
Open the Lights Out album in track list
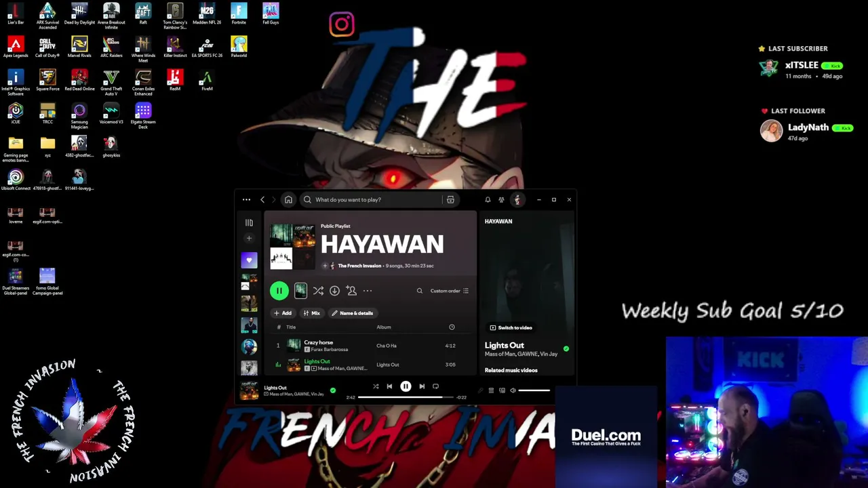pyautogui.click(x=388, y=365)
